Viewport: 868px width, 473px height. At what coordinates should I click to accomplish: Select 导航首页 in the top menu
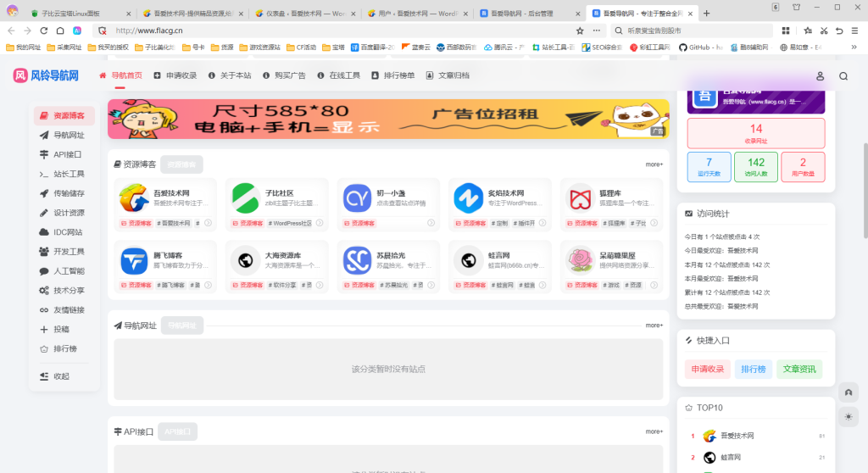pos(120,75)
